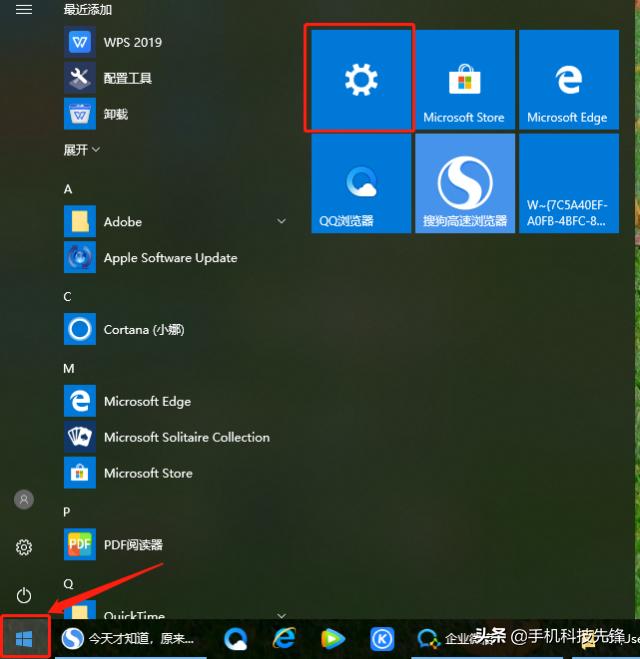Open WPS 2019 from recently added

point(132,42)
